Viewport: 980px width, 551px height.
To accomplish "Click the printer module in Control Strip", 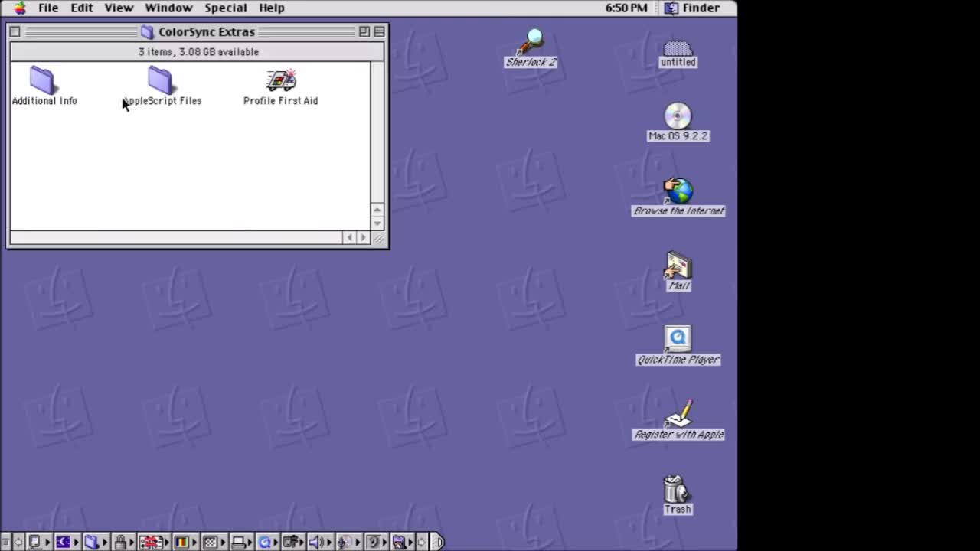I will (239, 542).
